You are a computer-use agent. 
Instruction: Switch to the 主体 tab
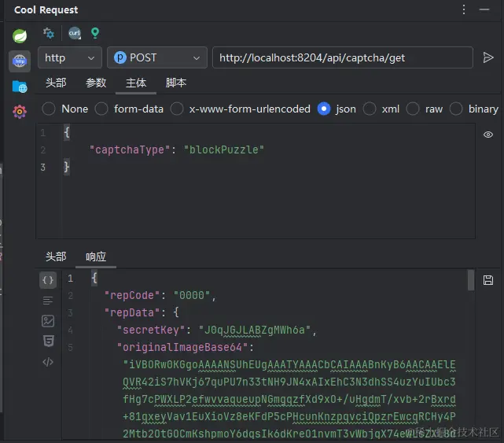tap(136, 83)
